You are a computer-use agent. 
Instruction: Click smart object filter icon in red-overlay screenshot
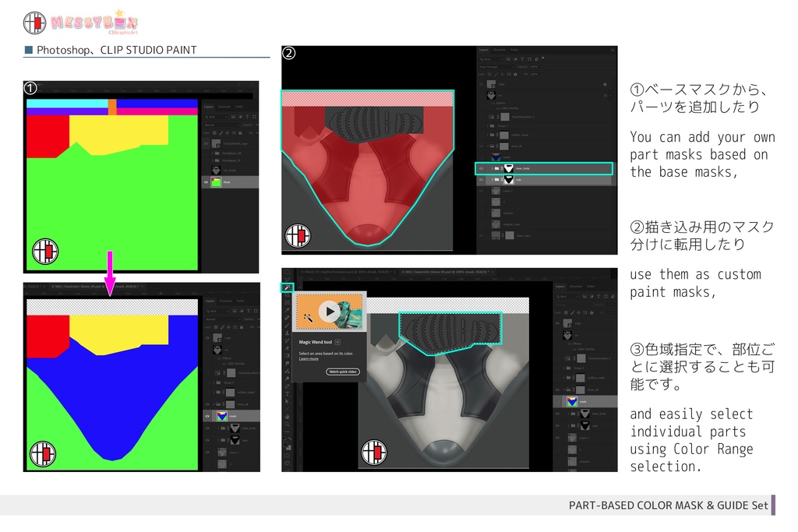(x=536, y=59)
